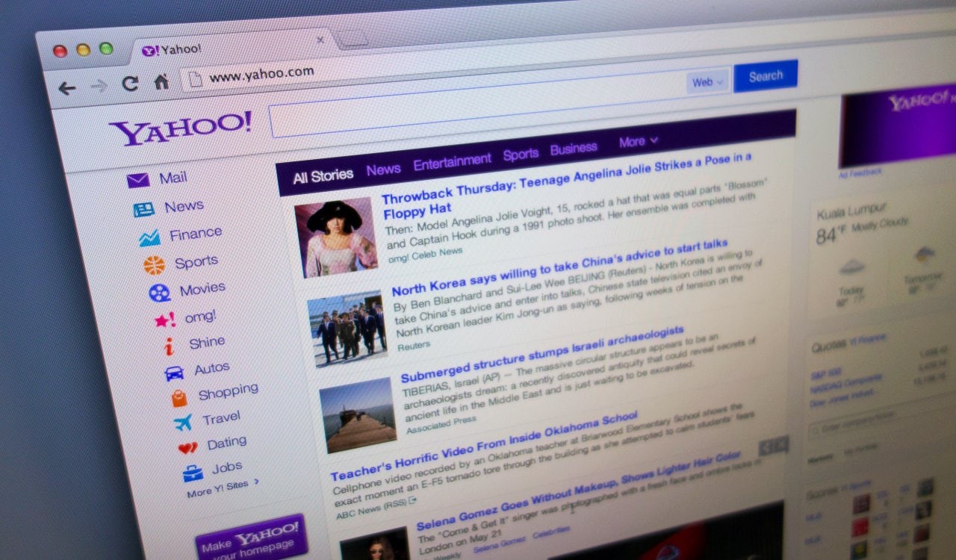
Task: Click the browser back arrow
Action: 67,88
